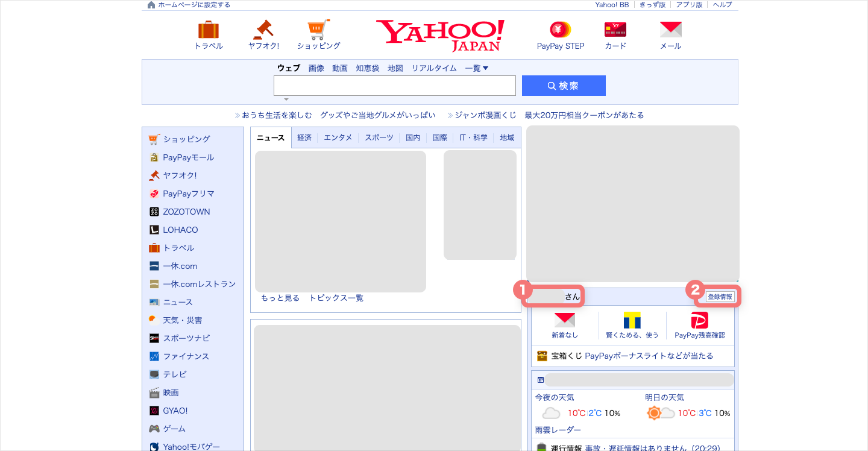Click the スポーツナビ sidebar icon
Screen dimensions: 868x451
(154, 338)
